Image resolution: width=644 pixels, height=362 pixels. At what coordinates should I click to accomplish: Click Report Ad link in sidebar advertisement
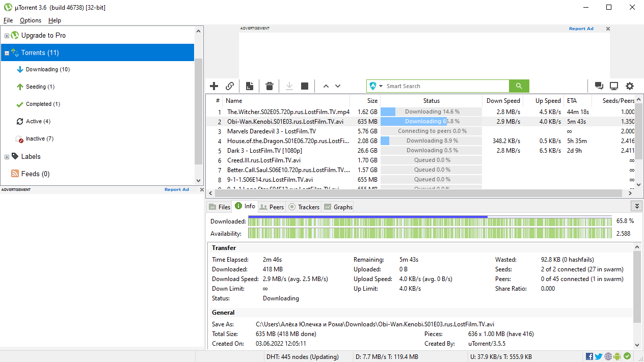tap(177, 189)
